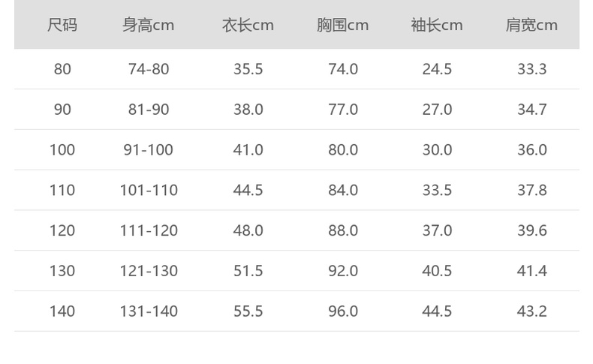Click the 24.5 sleeve length value

click(x=437, y=69)
